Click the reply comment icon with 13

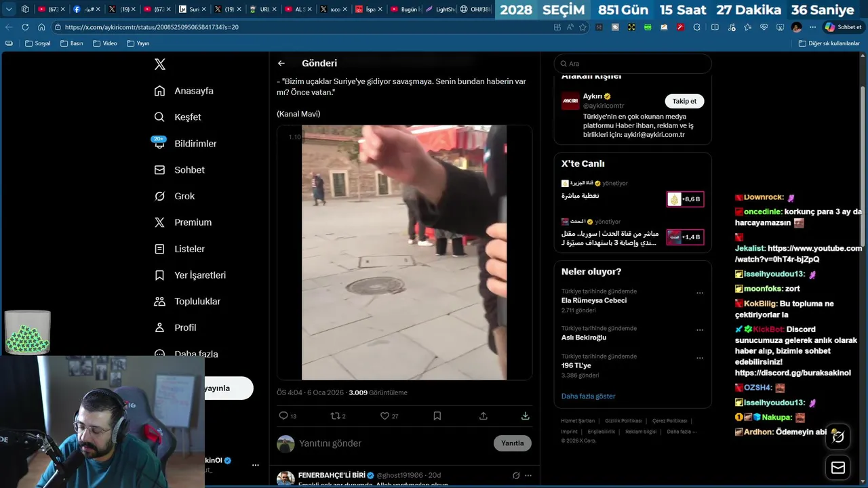coord(288,415)
